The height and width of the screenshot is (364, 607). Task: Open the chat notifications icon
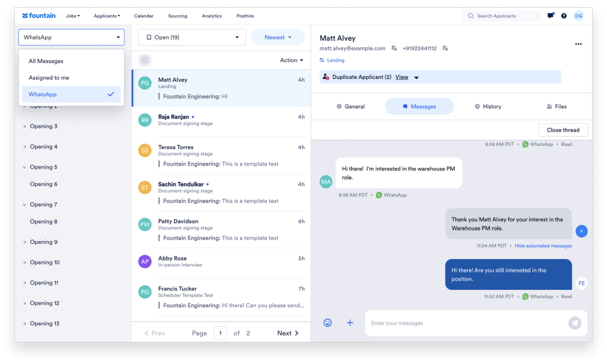(551, 16)
